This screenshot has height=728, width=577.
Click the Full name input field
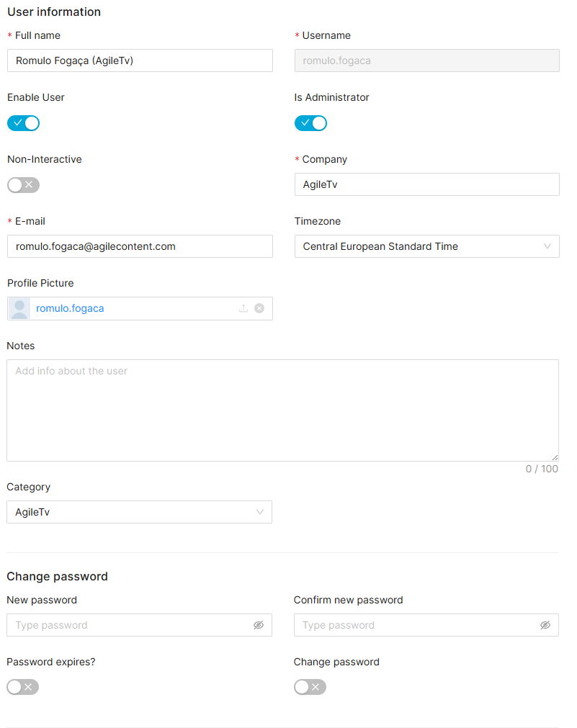click(x=140, y=60)
